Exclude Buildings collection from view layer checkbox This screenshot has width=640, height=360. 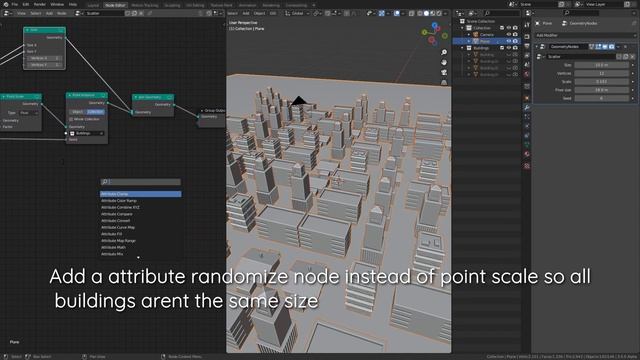502,48
